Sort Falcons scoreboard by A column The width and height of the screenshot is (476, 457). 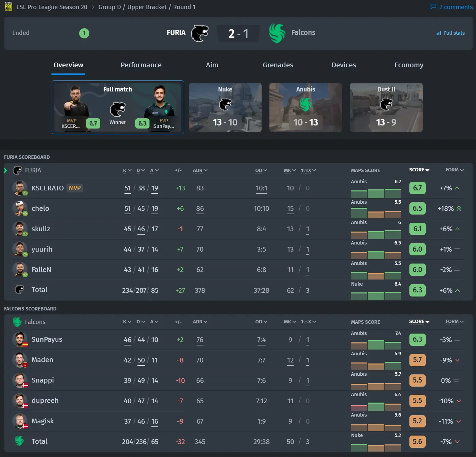click(x=154, y=322)
